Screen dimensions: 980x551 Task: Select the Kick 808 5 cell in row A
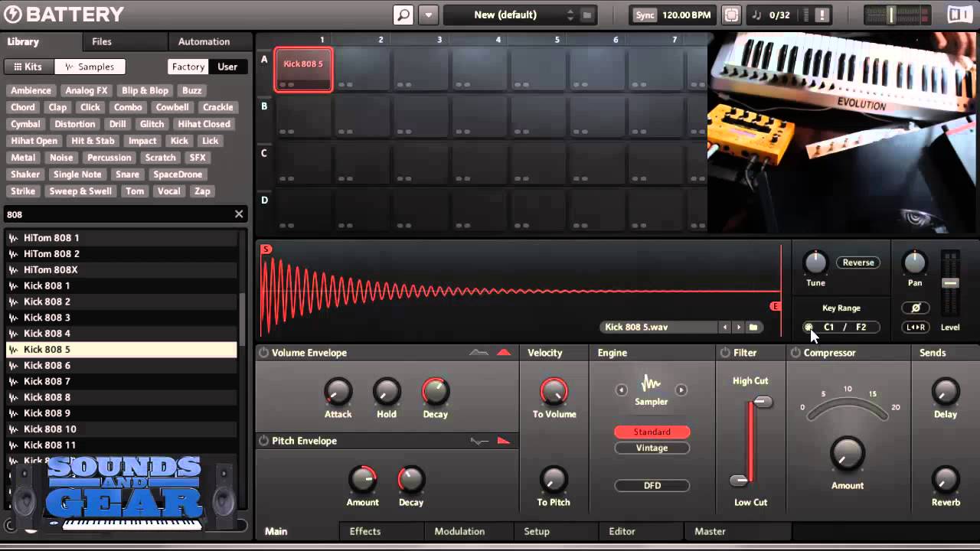(304, 70)
